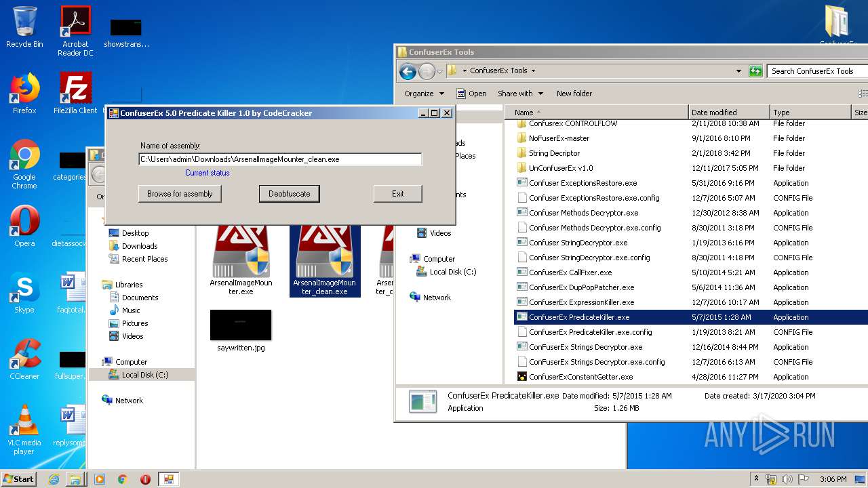Launch Acrobat Reader DC shortcut

point(75,31)
